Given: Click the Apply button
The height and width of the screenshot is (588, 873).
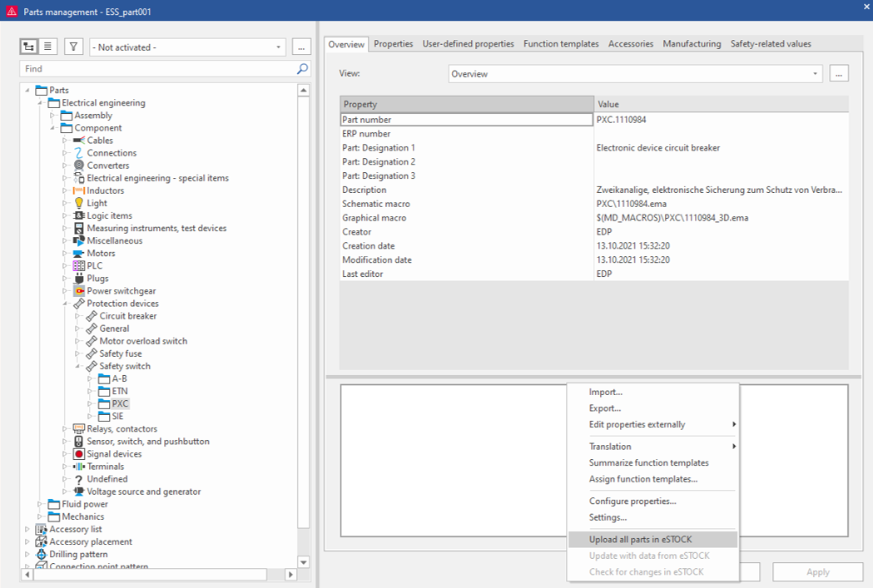Looking at the screenshot, I should [818, 571].
